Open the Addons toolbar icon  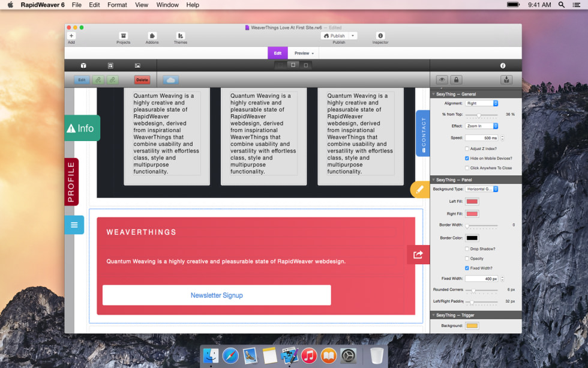tap(152, 35)
